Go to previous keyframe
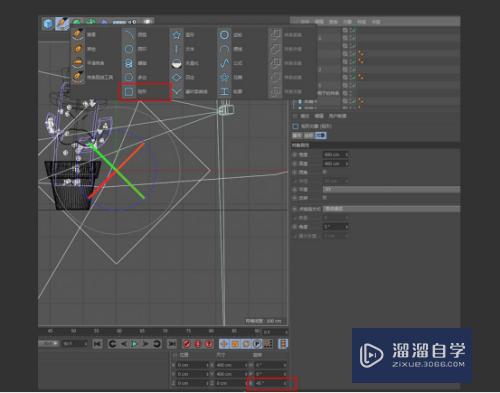 [x=112, y=344]
